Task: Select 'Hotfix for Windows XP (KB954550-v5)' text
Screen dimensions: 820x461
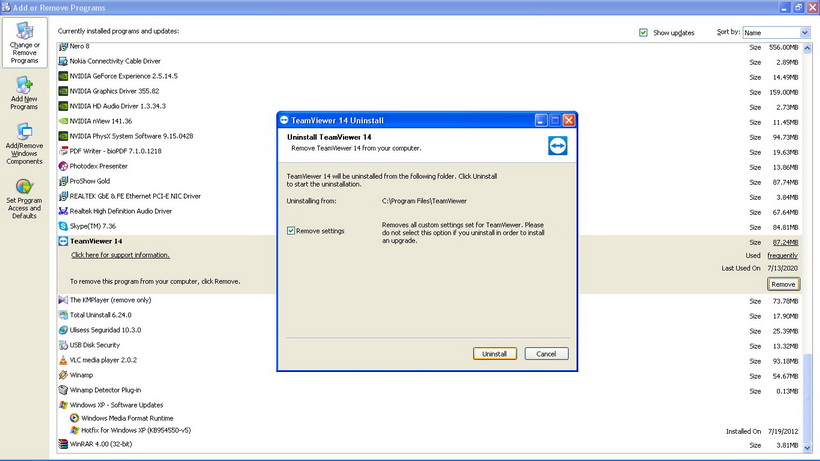Action: [x=136, y=430]
